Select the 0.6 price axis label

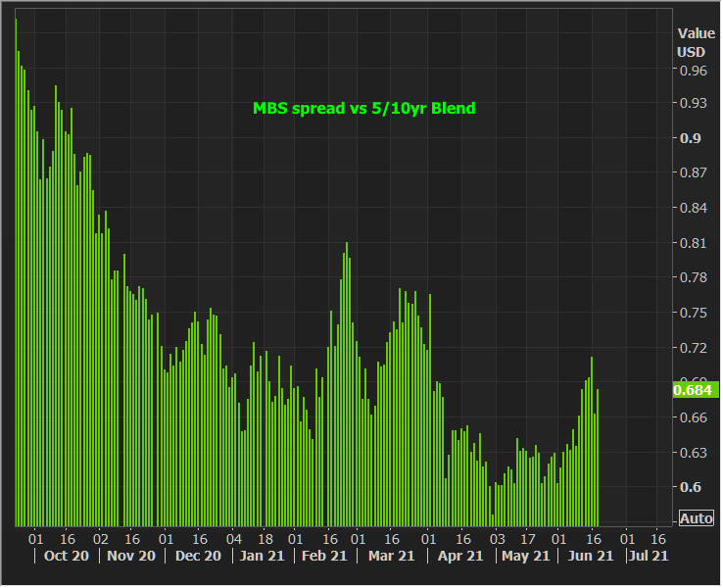pos(691,487)
